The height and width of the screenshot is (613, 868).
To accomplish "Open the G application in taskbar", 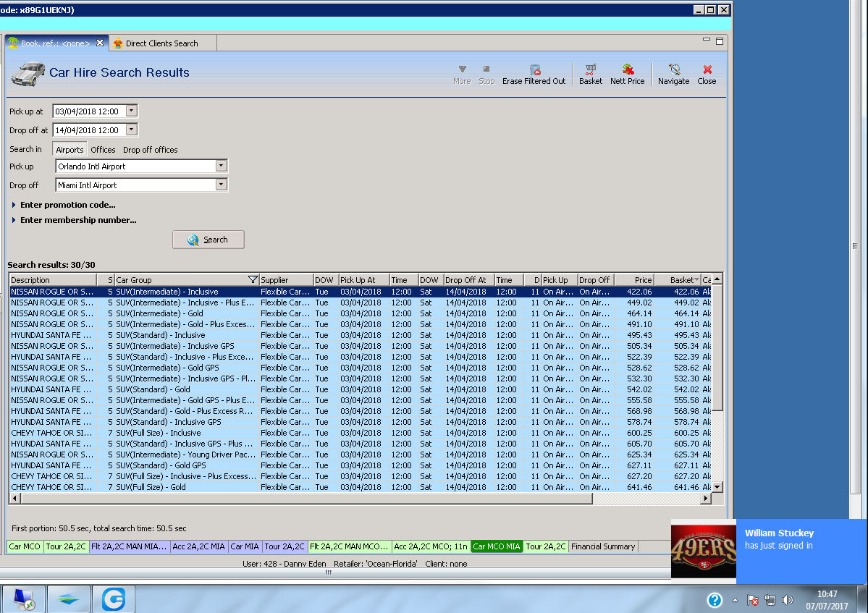I will 114,599.
